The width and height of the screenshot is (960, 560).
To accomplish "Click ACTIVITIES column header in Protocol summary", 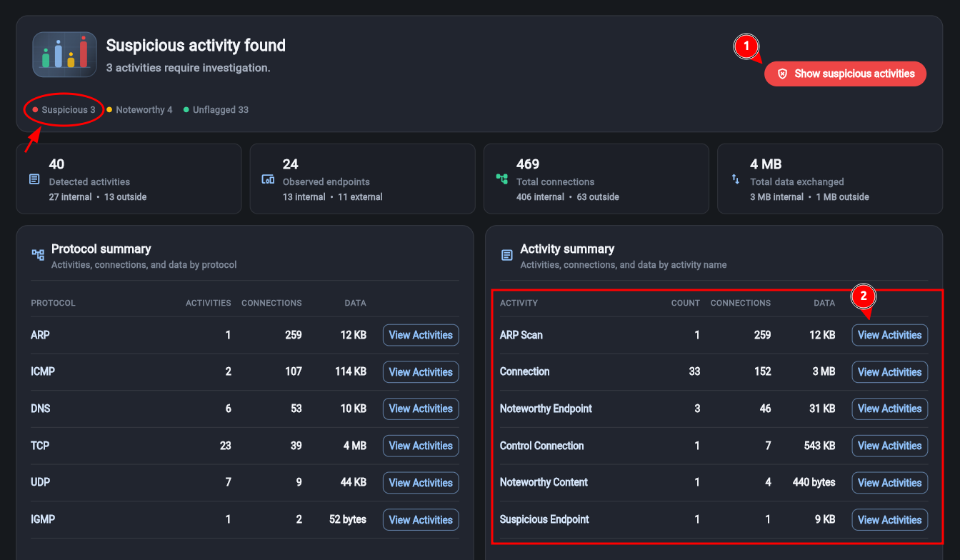I will pyautogui.click(x=208, y=303).
